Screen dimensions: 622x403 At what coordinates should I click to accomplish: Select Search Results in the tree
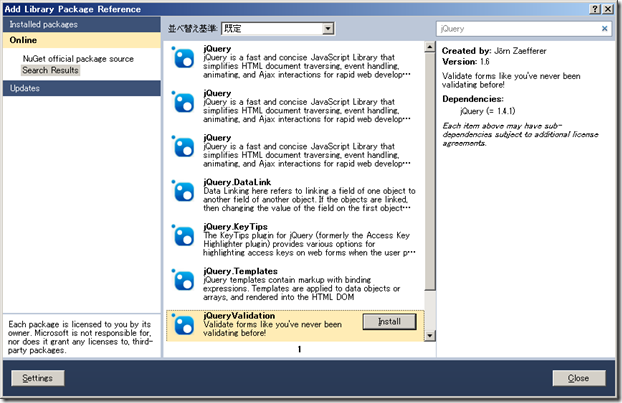(x=50, y=70)
